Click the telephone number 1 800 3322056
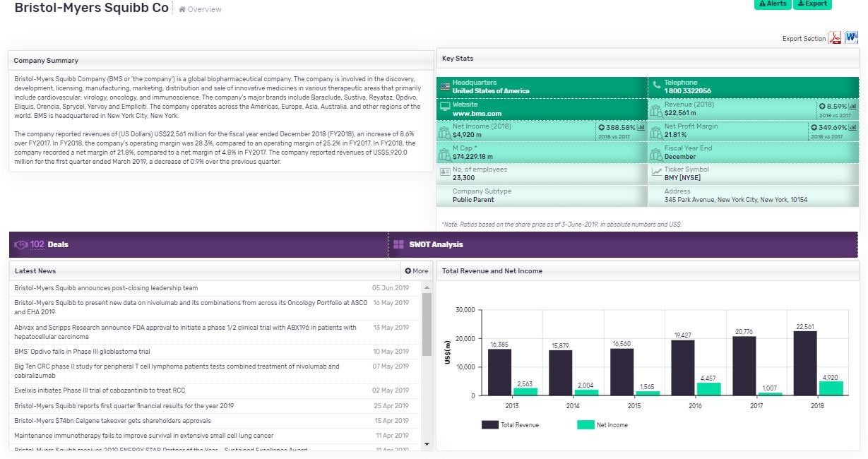Screen dimensions: 868x459 (x=687, y=91)
